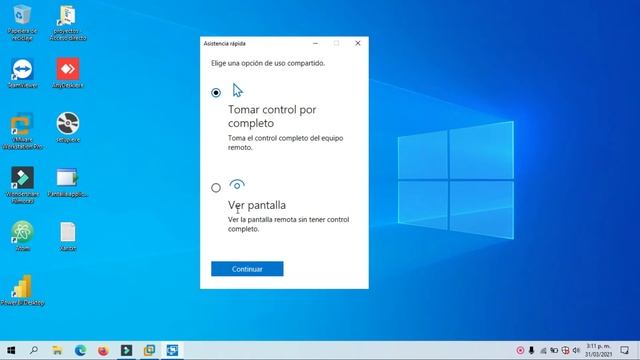This screenshot has height=360, width=640.
Task: Select the Tomar control por completo option
Action: (x=216, y=93)
